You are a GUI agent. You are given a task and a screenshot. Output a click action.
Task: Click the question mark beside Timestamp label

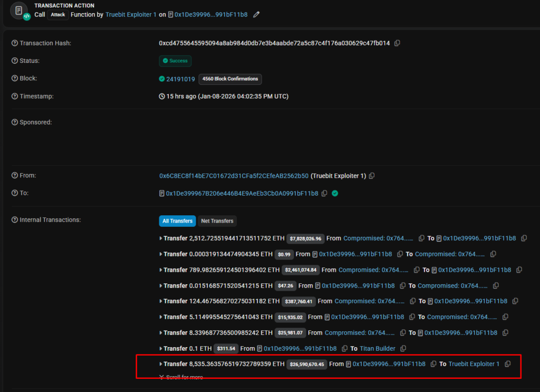click(14, 96)
